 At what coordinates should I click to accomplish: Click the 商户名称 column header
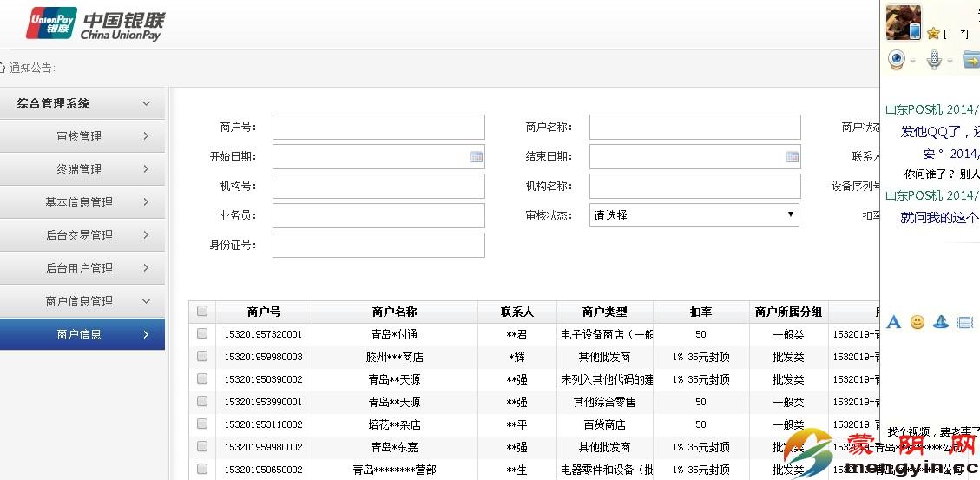click(x=394, y=312)
